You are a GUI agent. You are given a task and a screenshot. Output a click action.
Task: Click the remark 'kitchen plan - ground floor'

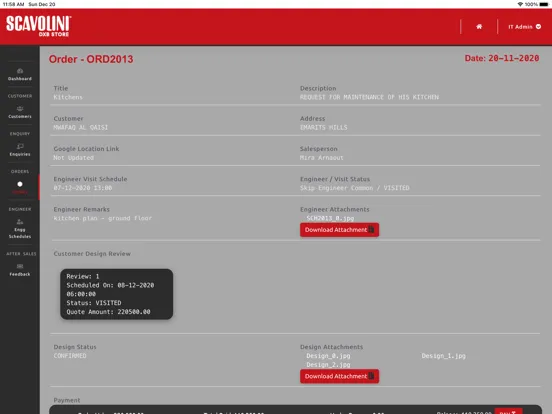(x=103, y=218)
